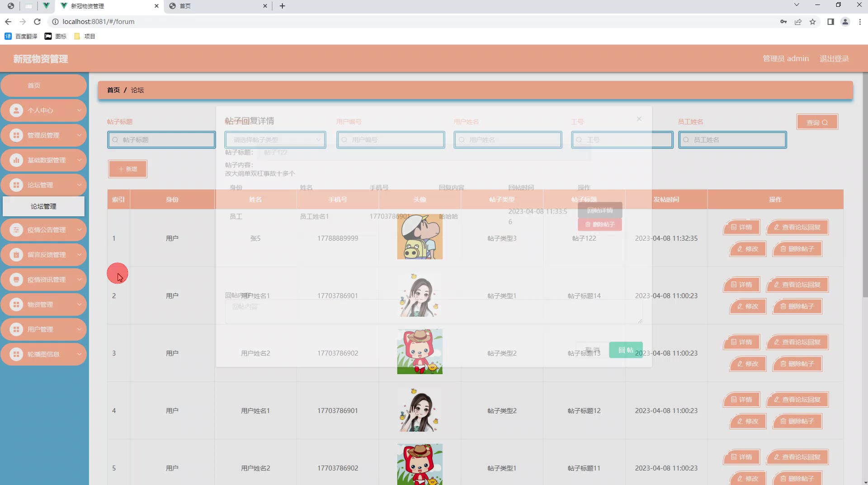Click 查看论坛回复 for 帖子标题11 row
868x485 pixels.
point(797,457)
